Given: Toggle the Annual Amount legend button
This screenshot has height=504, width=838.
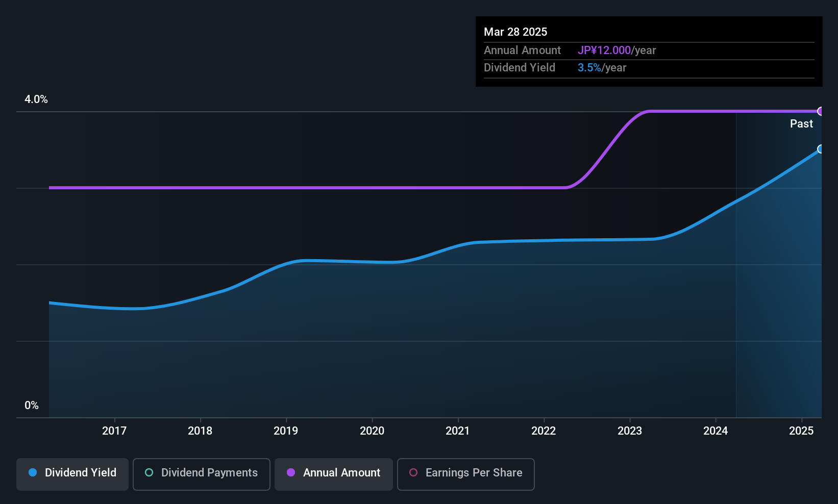Looking at the screenshot, I should click(333, 474).
